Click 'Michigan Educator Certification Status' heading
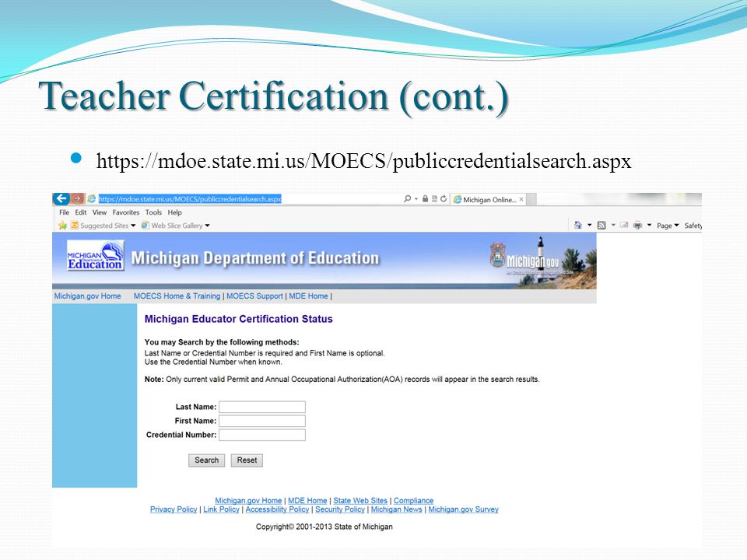This screenshot has height=560, width=747. click(x=239, y=319)
